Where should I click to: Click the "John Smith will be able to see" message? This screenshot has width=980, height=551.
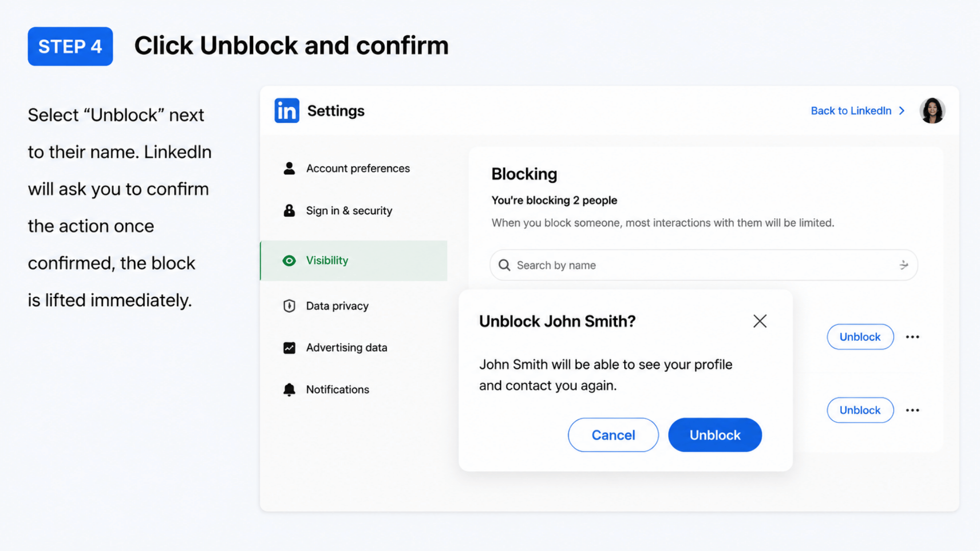606,375
